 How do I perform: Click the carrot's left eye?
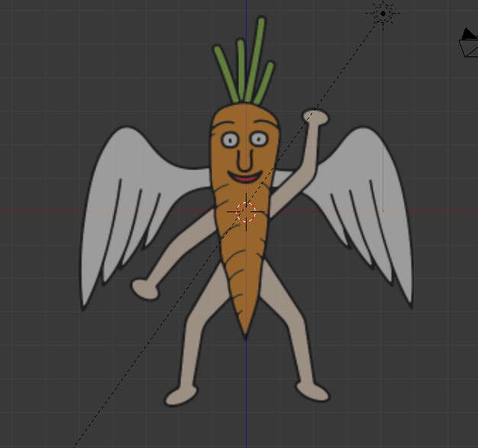click(231, 140)
